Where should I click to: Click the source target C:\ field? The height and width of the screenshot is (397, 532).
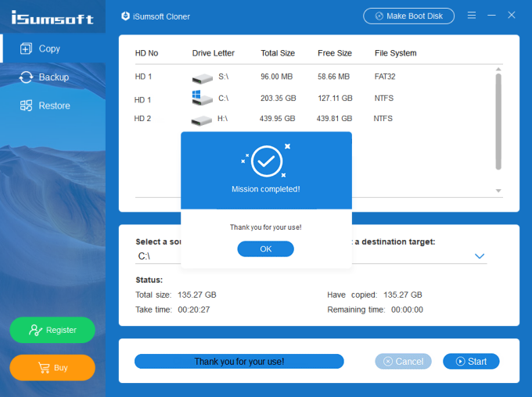[158, 256]
